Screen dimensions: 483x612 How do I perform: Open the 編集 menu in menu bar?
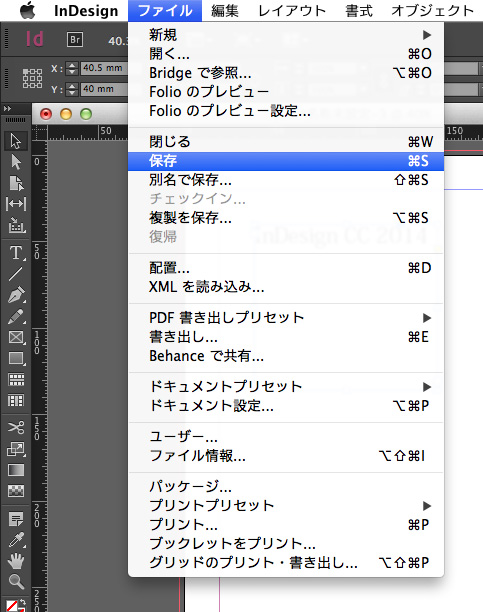(x=225, y=11)
